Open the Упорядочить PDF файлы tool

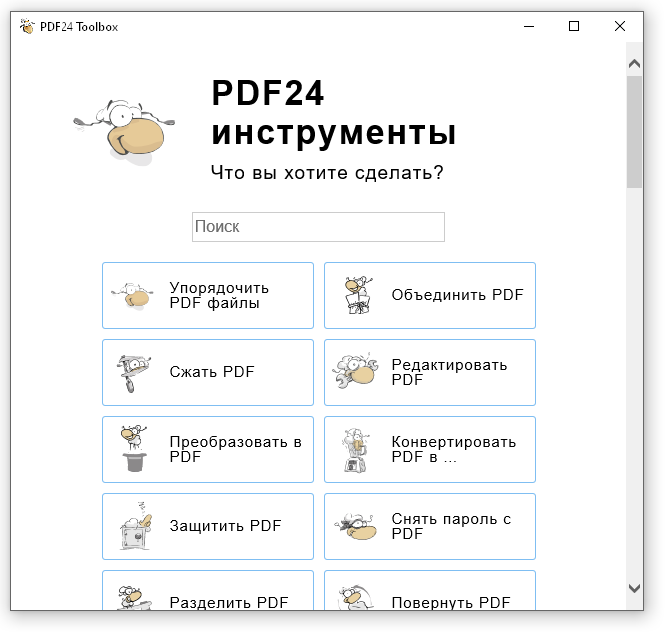pos(208,296)
